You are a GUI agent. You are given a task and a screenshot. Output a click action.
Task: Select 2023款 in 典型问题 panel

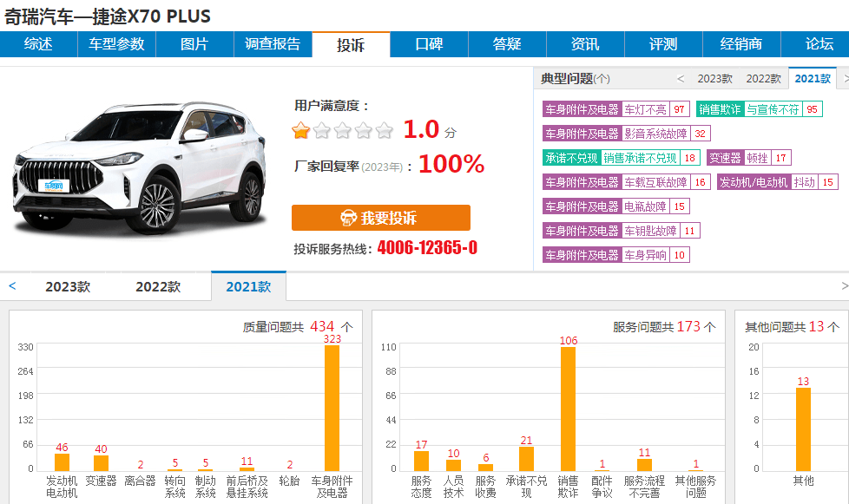pyautogui.click(x=714, y=79)
